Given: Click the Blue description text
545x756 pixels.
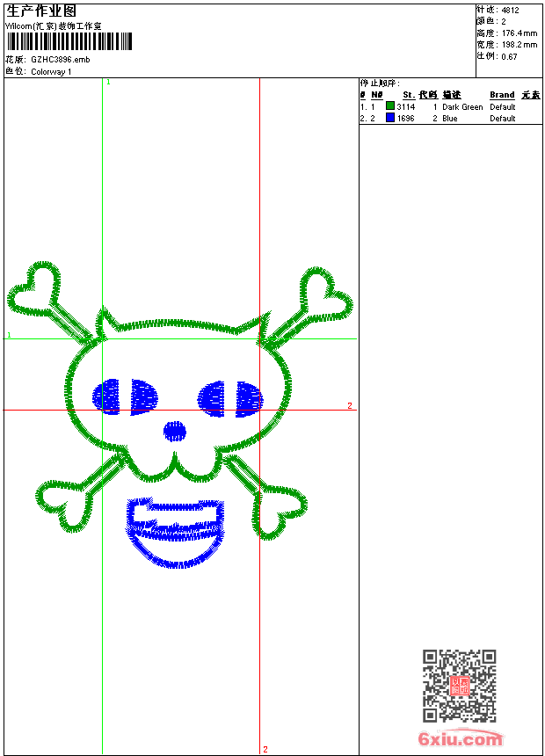Looking at the screenshot, I should 450,118.
